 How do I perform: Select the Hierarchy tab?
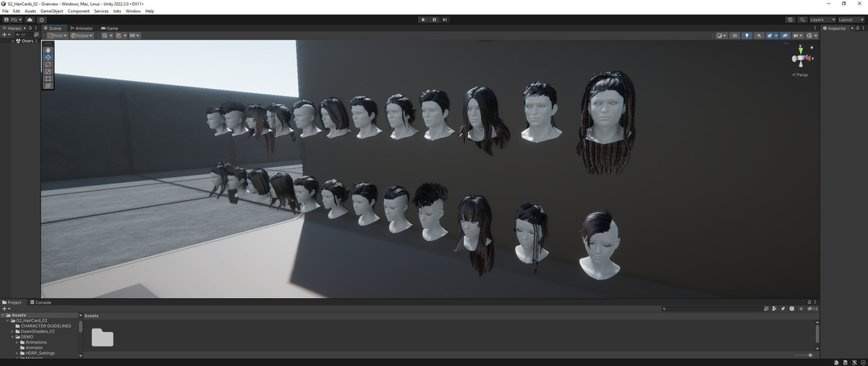point(13,27)
